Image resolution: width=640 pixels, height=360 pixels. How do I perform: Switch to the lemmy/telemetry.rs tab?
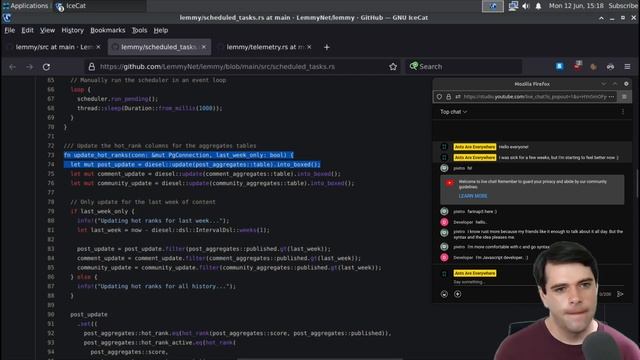coord(265,47)
